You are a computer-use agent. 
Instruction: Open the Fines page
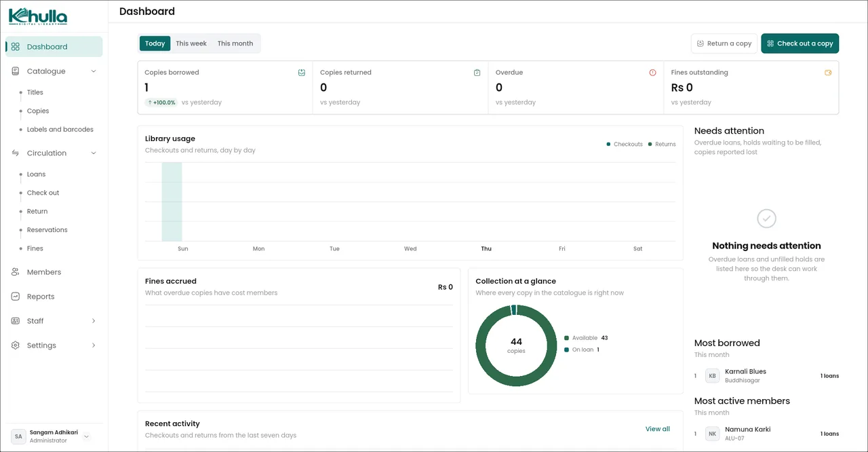tap(35, 248)
